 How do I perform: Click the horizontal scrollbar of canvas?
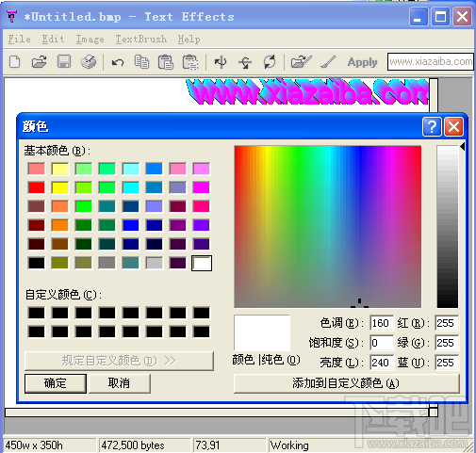click(x=217, y=413)
